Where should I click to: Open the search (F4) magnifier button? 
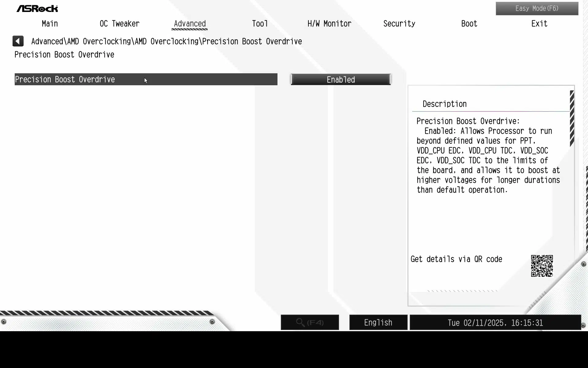(x=310, y=322)
